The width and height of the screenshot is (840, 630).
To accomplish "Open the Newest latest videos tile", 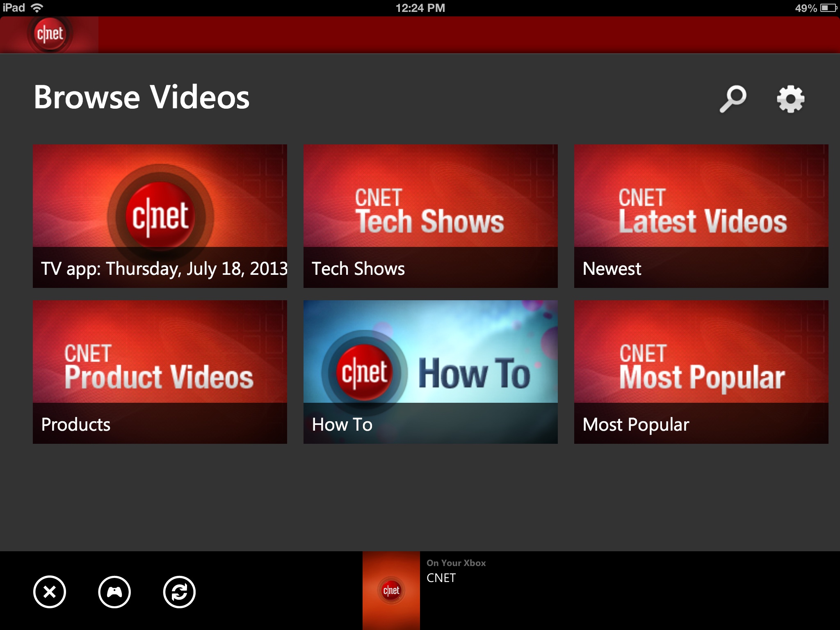I will click(701, 216).
